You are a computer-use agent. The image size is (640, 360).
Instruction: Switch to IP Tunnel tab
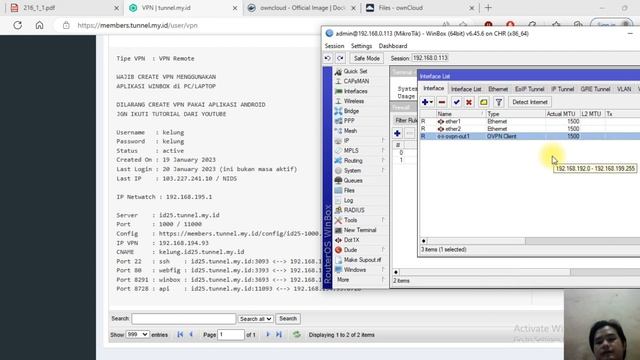click(x=562, y=89)
